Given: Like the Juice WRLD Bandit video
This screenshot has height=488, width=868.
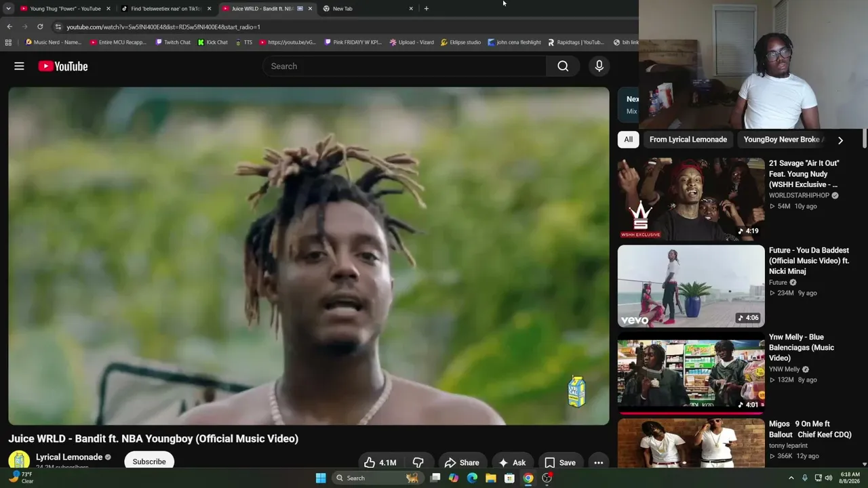Looking at the screenshot, I should coord(380,463).
